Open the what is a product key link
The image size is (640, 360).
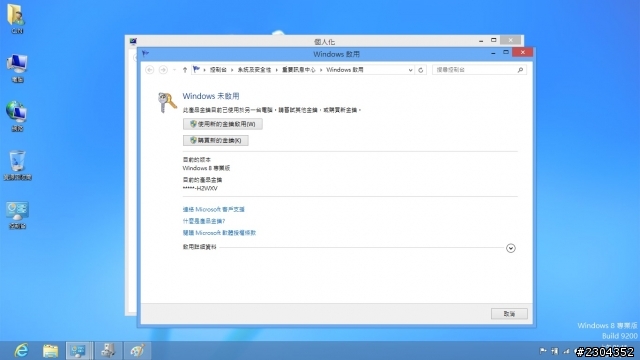(204, 221)
